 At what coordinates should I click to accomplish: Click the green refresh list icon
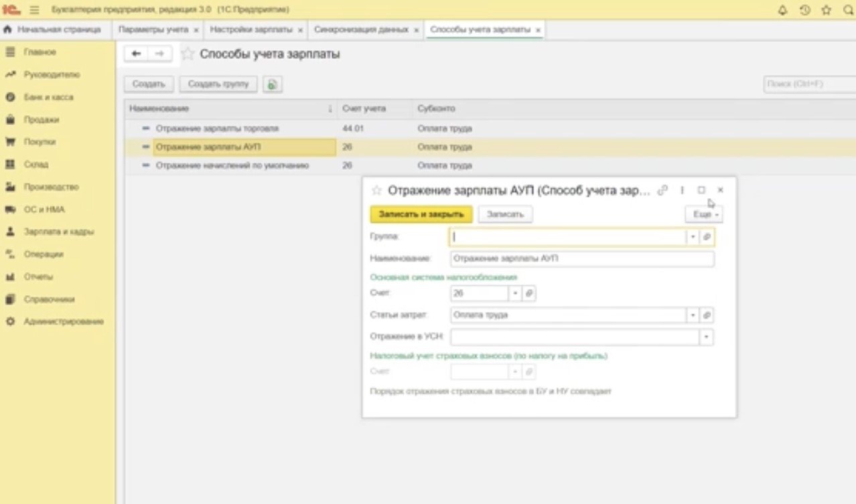pos(272,84)
